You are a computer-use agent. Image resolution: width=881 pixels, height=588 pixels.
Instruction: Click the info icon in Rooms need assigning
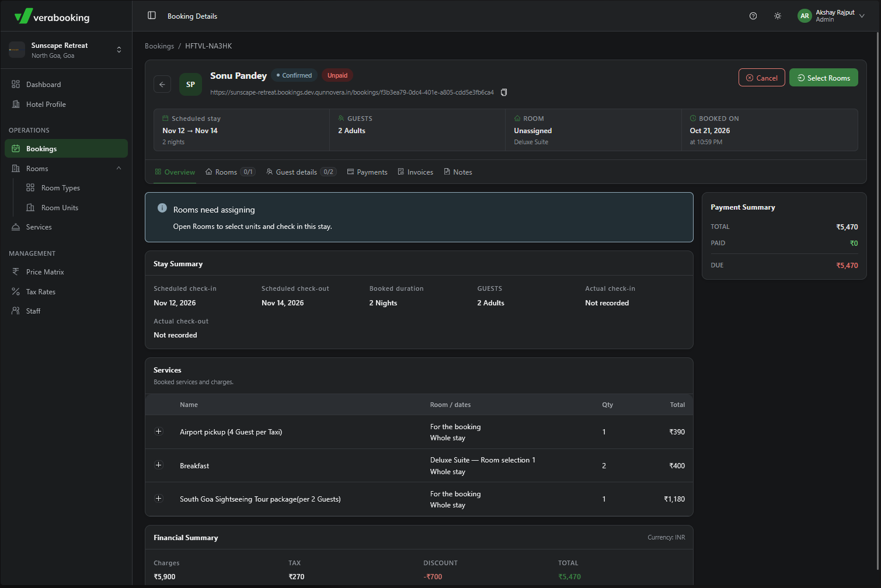pyautogui.click(x=162, y=208)
